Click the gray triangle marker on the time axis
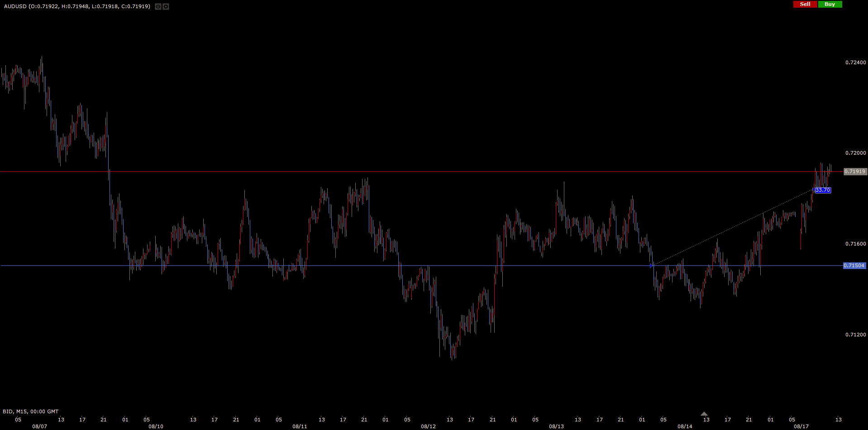The height and width of the screenshot is (430, 868). [x=704, y=414]
